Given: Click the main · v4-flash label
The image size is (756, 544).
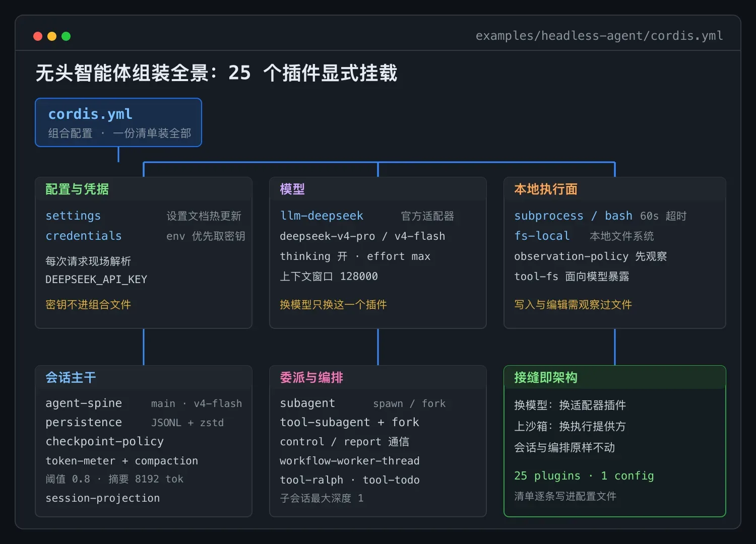Looking at the screenshot, I should tap(197, 404).
